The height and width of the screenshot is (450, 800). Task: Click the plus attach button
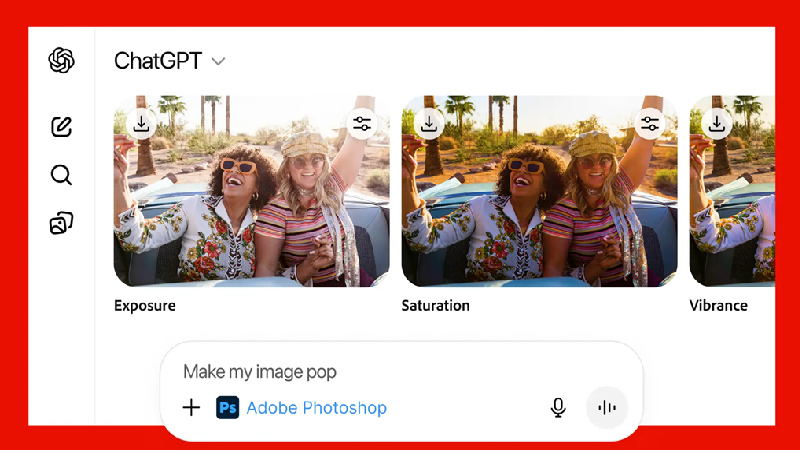pyautogui.click(x=191, y=408)
